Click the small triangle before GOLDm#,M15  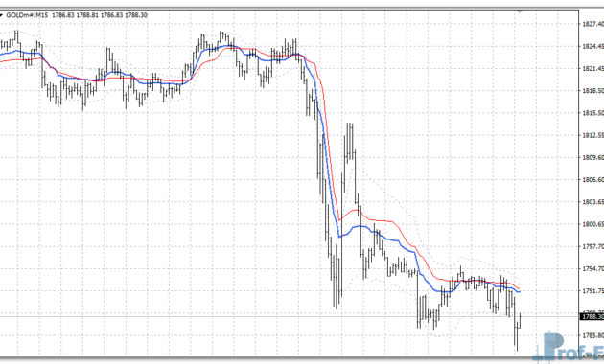1,15
